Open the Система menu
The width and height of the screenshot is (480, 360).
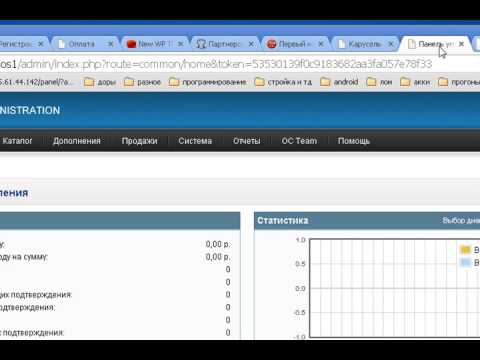click(195, 141)
